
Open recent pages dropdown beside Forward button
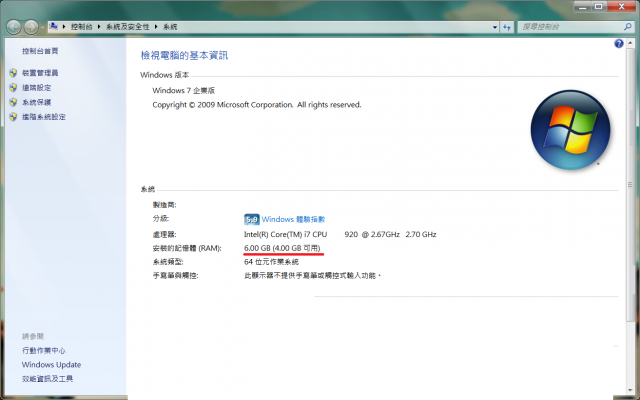42,27
